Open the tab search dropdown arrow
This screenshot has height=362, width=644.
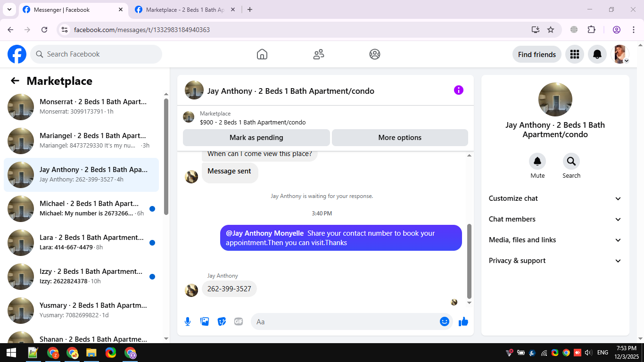coord(9,9)
